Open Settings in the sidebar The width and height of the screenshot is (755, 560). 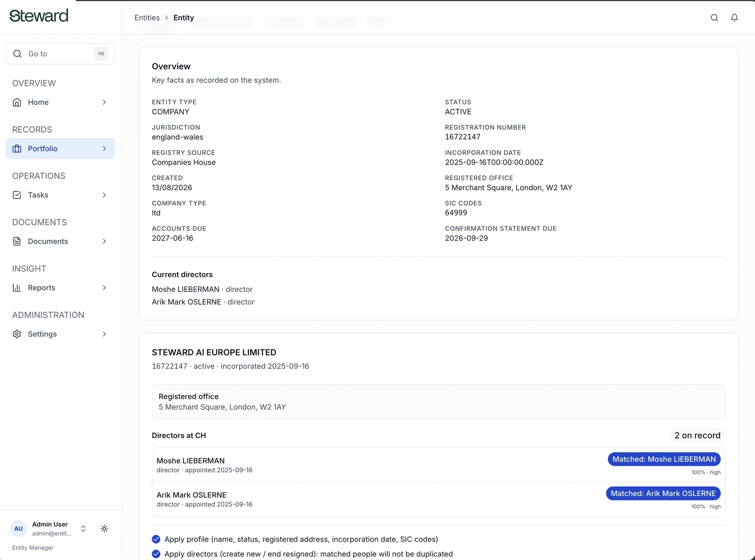click(x=60, y=334)
